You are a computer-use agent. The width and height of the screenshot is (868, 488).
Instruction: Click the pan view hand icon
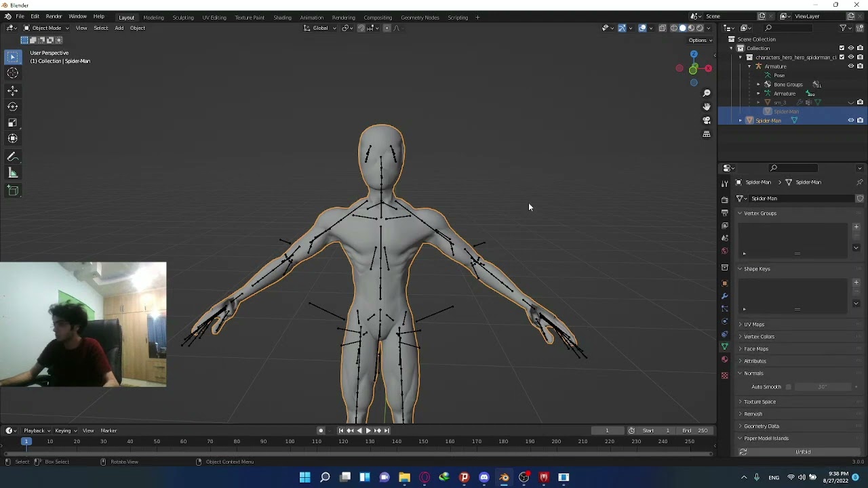[x=707, y=106]
